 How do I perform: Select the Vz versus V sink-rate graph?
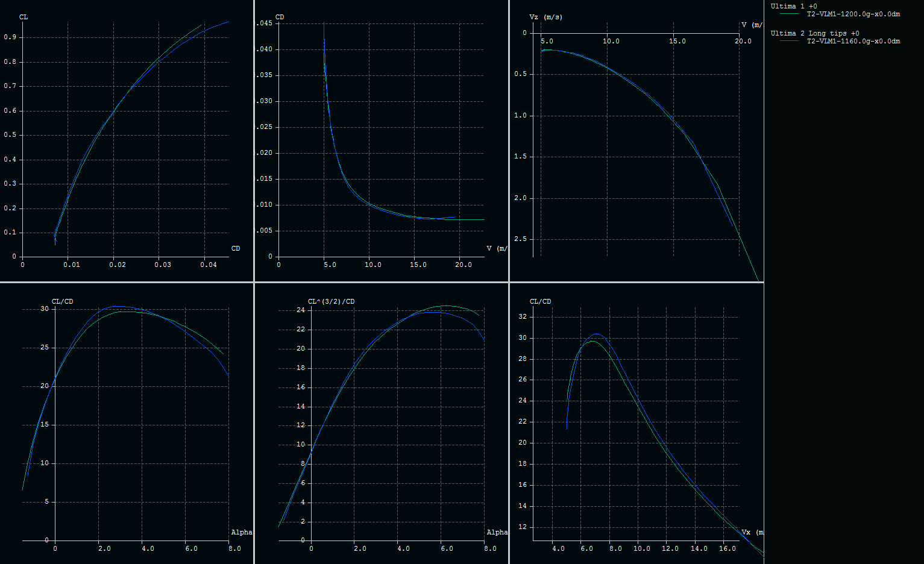(x=636, y=140)
